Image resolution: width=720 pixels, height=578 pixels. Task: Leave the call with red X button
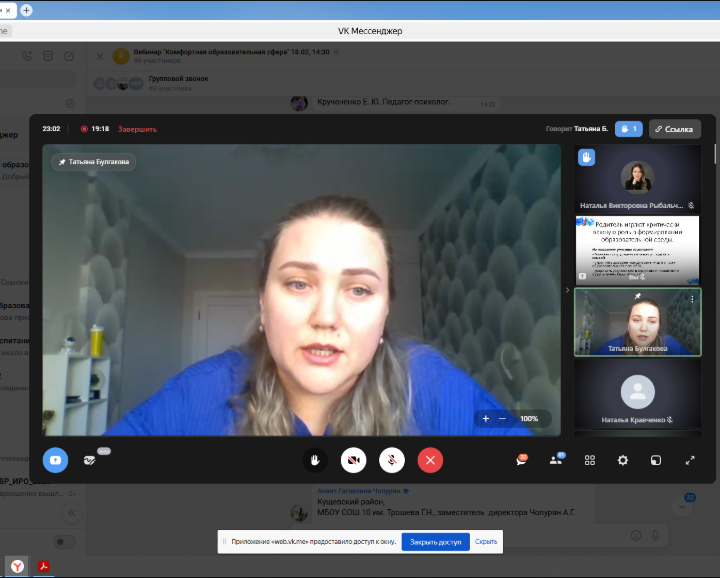(430, 460)
